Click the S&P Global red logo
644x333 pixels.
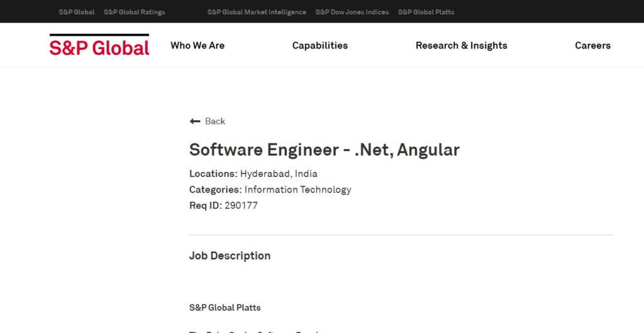[x=99, y=45]
